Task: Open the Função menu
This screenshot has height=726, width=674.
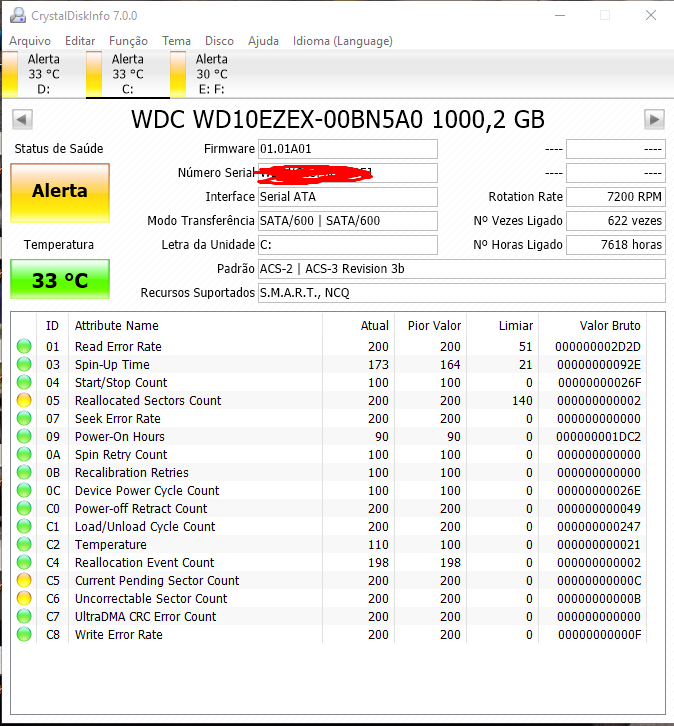Action: (x=128, y=41)
